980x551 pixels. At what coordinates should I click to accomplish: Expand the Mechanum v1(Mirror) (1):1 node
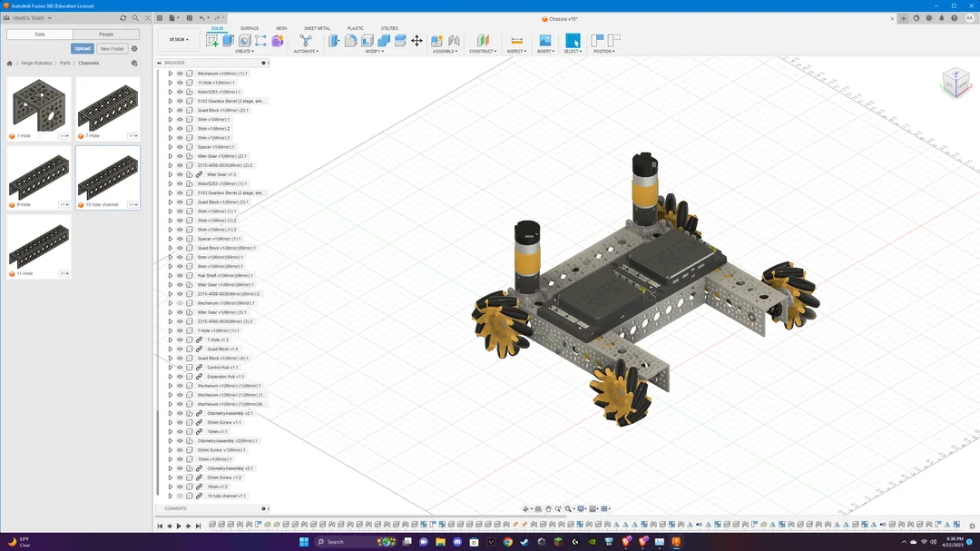pyautogui.click(x=171, y=74)
